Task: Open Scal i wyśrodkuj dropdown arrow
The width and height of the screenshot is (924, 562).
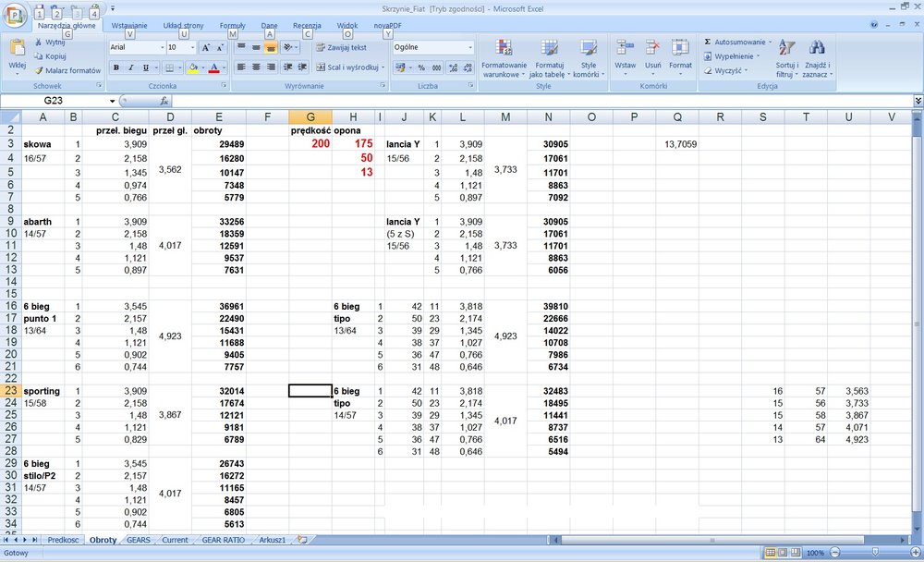Action: 383,67
